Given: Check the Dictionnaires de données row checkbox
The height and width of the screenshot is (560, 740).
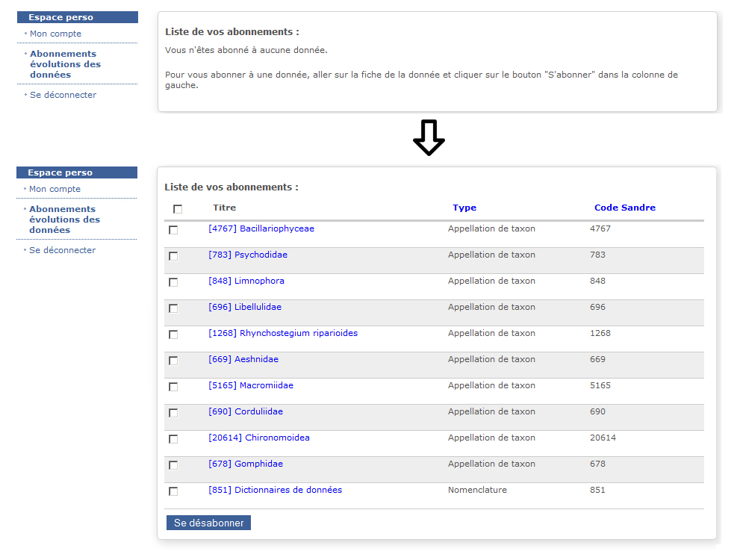Looking at the screenshot, I should [173, 491].
